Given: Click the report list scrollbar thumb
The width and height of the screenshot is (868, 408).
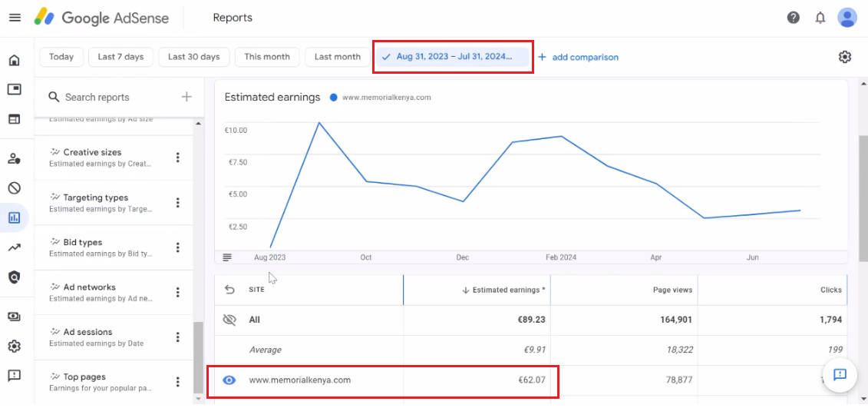Looking at the screenshot, I should point(198,357).
